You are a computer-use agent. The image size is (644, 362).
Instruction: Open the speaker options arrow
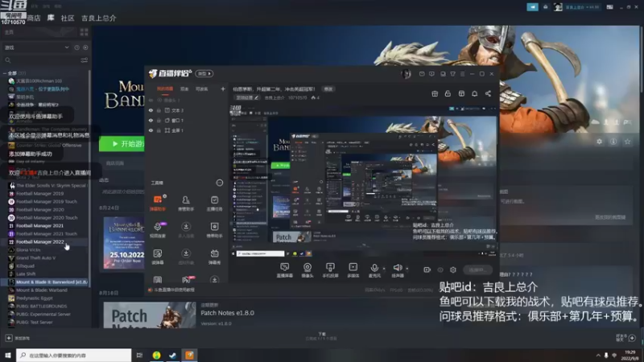click(407, 269)
